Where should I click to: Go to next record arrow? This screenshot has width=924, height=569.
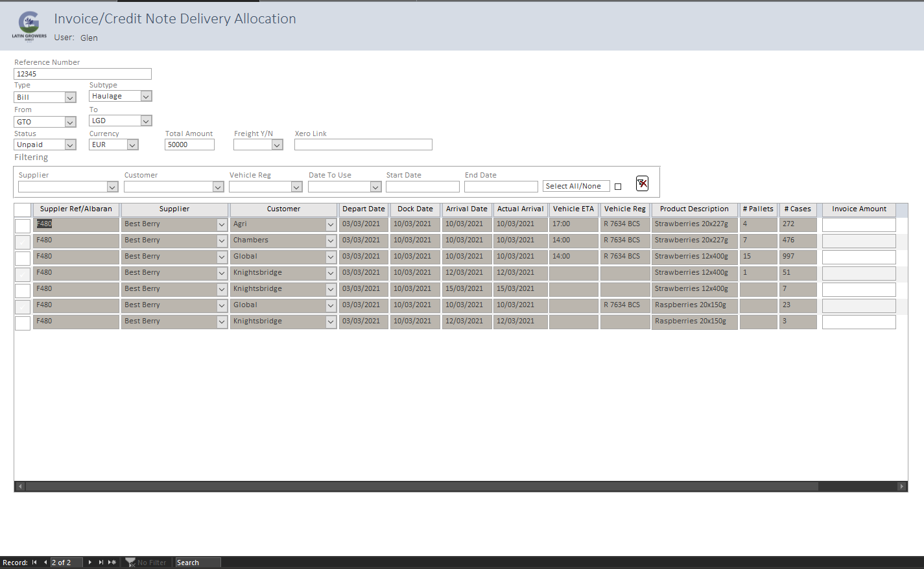click(x=90, y=563)
